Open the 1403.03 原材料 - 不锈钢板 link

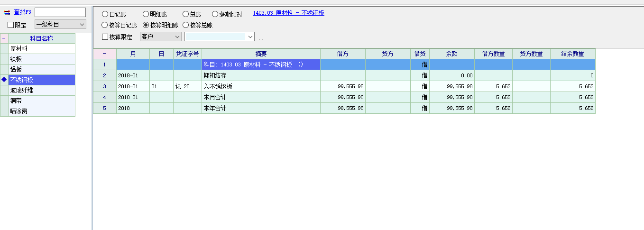(288, 13)
